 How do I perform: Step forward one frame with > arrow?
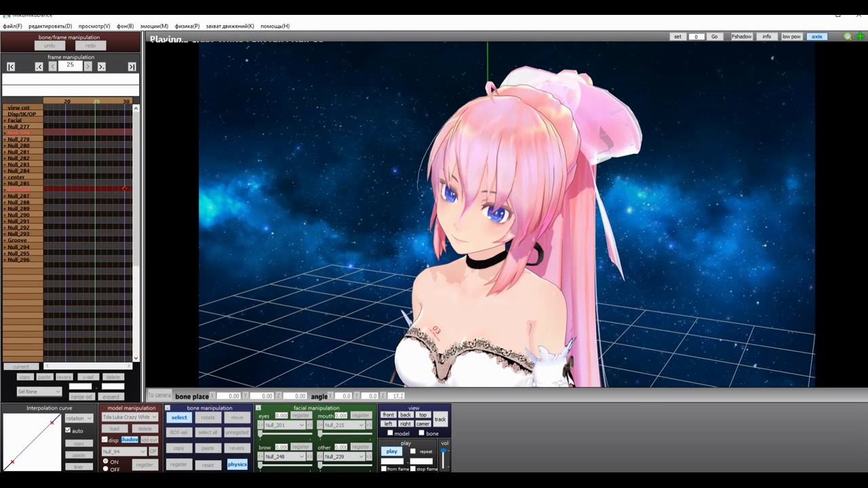[x=87, y=66]
